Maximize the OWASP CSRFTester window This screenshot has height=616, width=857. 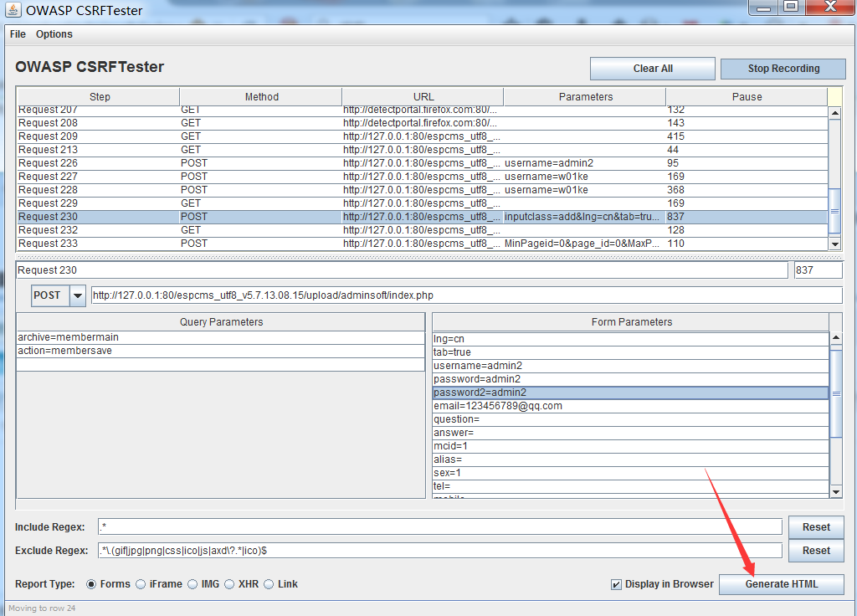coord(791,7)
